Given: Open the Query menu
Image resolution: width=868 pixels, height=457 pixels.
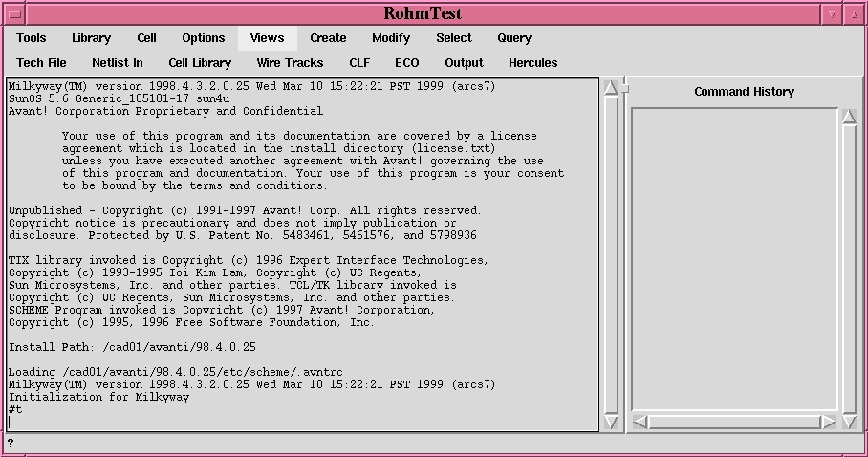Looking at the screenshot, I should (514, 38).
